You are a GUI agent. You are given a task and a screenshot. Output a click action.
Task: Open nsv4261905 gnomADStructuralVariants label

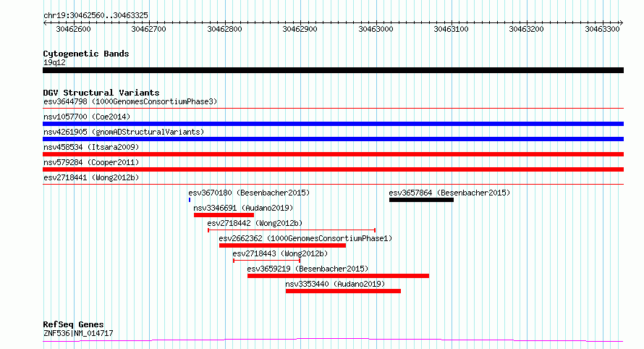pos(124,132)
